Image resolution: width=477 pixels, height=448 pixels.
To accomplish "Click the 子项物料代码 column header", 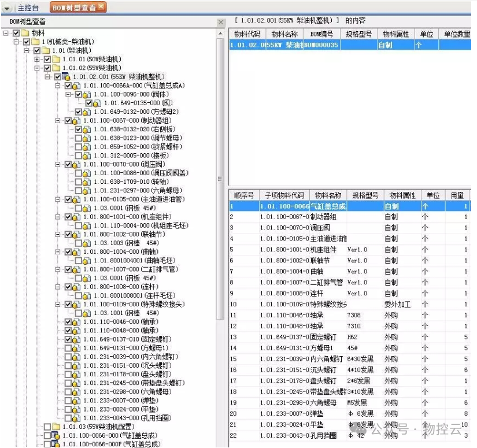I will pos(284,195).
